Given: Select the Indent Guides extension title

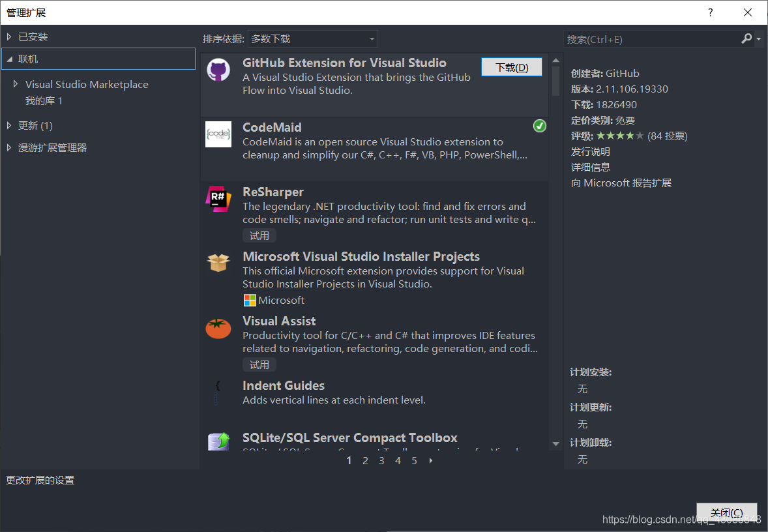Looking at the screenshot, I should (x=284, y=385).
